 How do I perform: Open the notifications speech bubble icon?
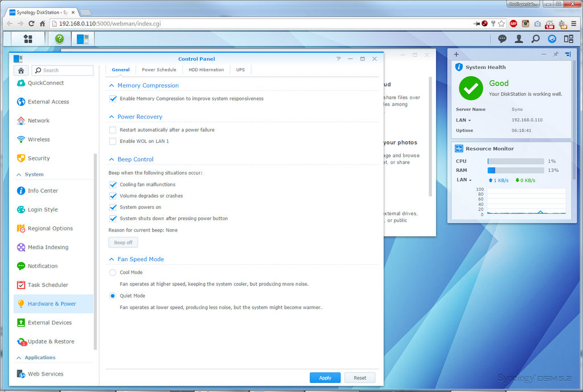tap(502, 39)
